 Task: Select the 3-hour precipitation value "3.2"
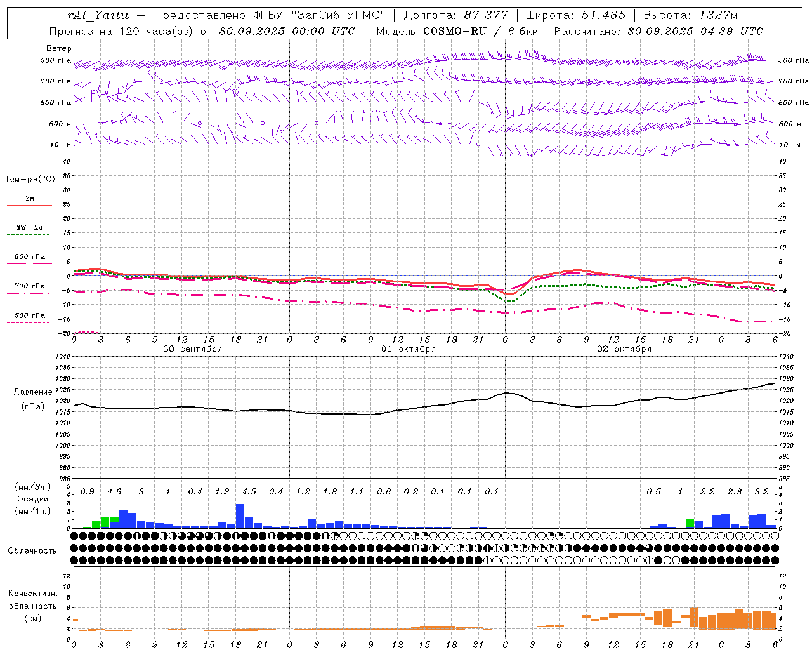click(x=761, y=492)
